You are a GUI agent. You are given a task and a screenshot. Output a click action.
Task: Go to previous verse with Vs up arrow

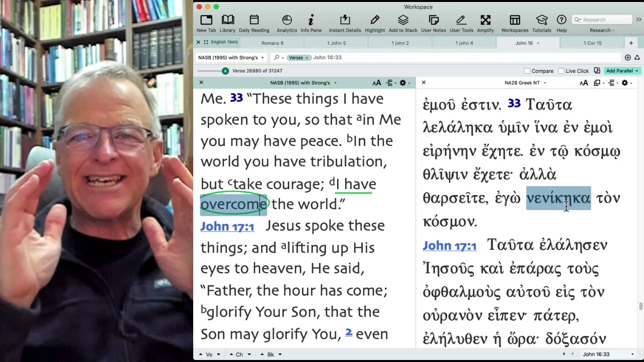[x=200, y=354]
